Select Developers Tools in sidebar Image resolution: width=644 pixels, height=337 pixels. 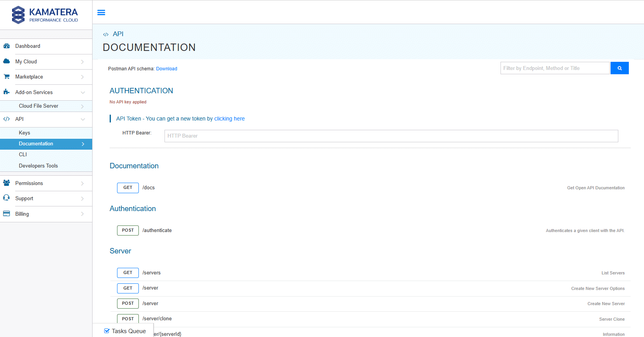pos(38,166)
